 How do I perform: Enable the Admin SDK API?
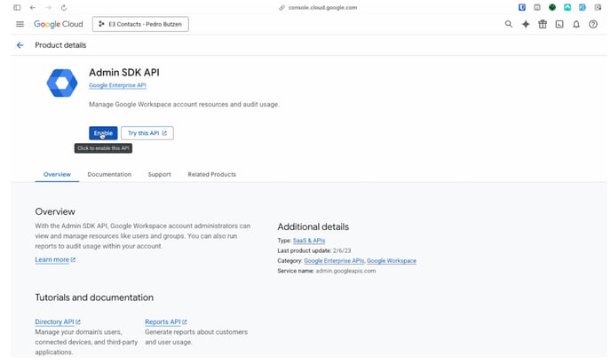pos(103,133)
